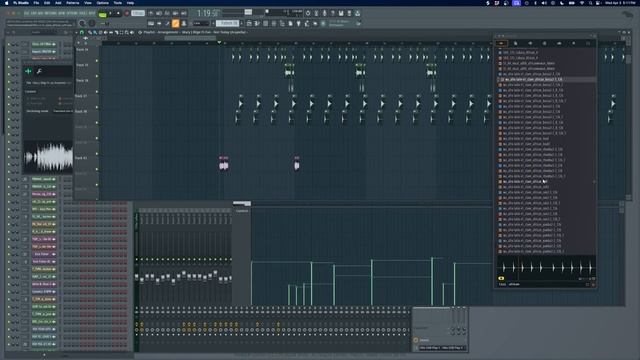
Task: Open the Patterns menu
Action: coord(73,2)
